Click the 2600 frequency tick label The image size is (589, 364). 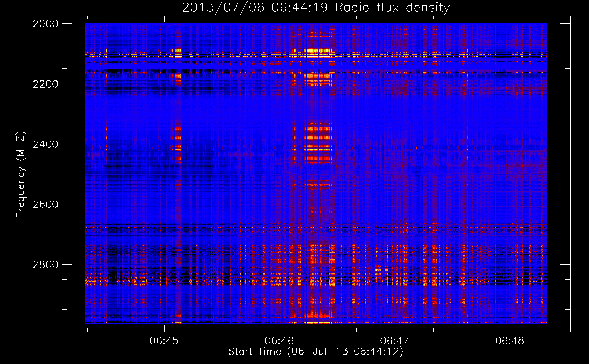pyautogui.click(x=46, y=204)
